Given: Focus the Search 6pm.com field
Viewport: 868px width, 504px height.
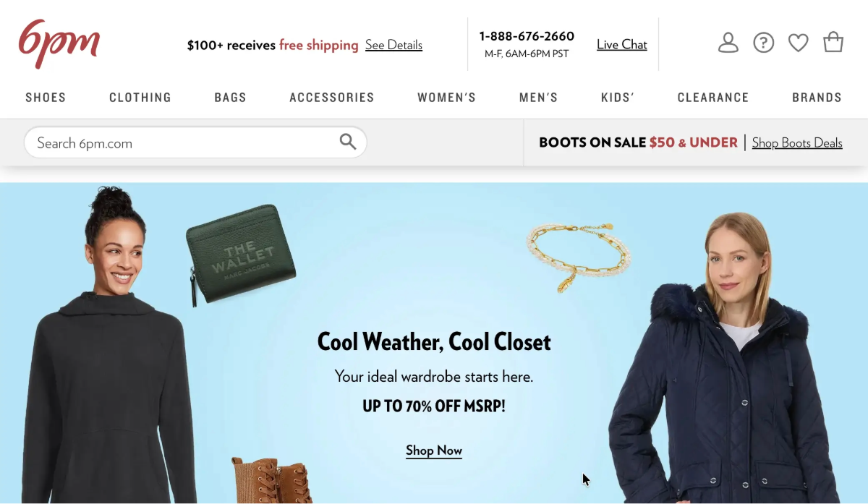Looking at the screenshot, I should 195,142.
